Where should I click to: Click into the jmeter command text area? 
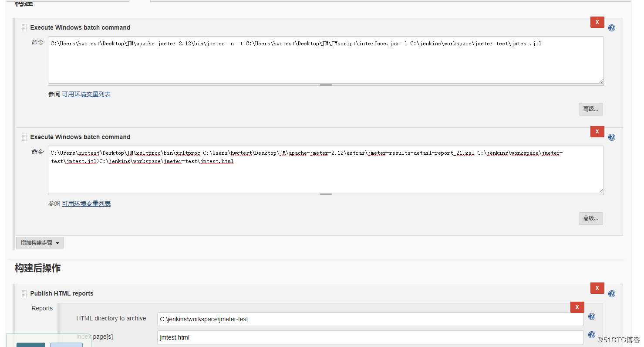(326, 60)
